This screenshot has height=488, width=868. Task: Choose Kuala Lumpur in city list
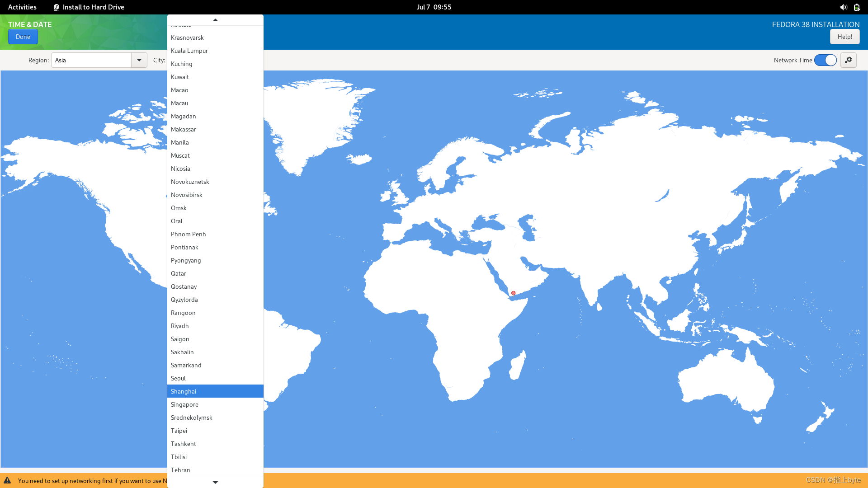tap(189, 51)
